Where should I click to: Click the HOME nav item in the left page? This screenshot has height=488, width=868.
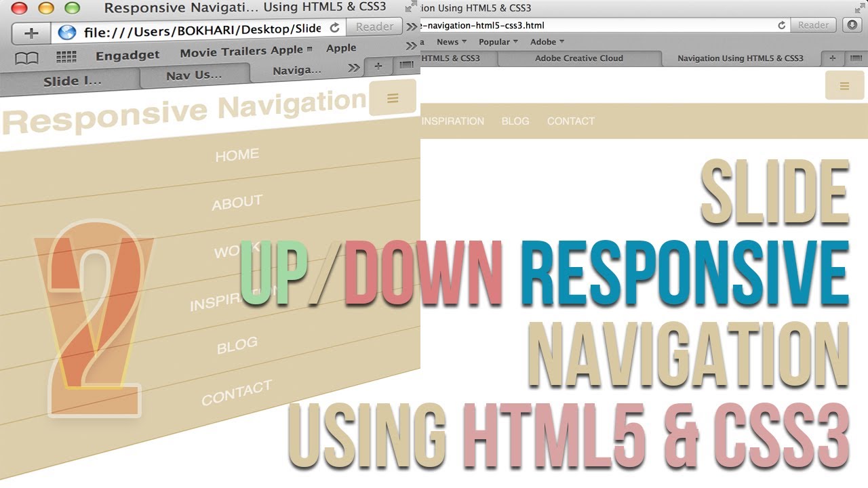click(x=237, y=155)
